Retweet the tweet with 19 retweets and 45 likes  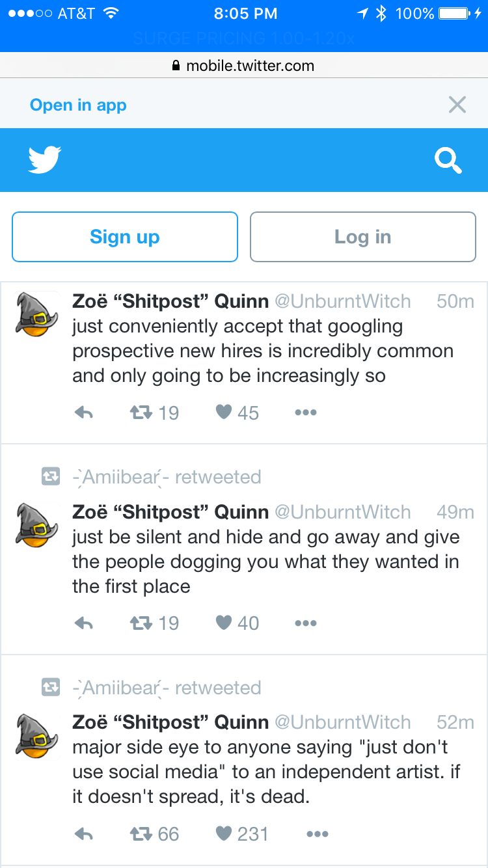pyautogui.click(x=141, y=413)
